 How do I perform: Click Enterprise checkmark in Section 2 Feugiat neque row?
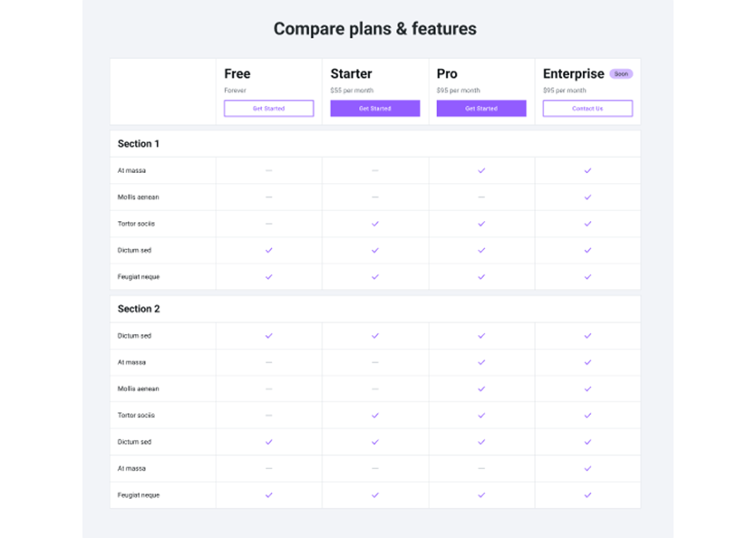[587, 495]
